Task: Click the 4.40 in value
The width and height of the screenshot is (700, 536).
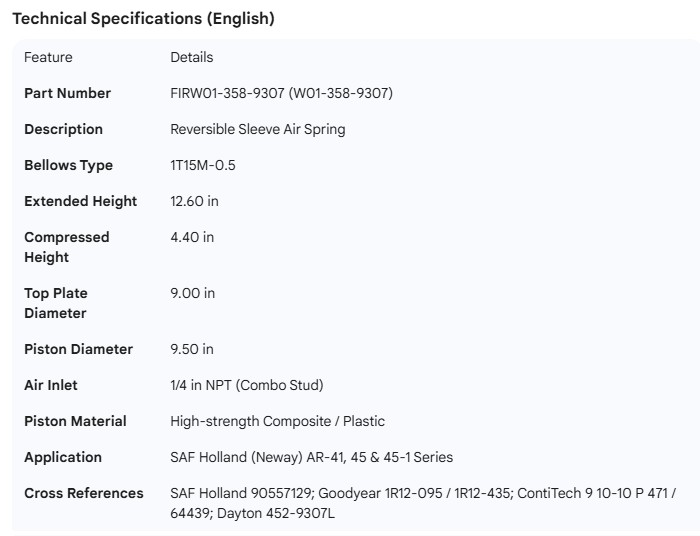Action: (x=192, y=237)
